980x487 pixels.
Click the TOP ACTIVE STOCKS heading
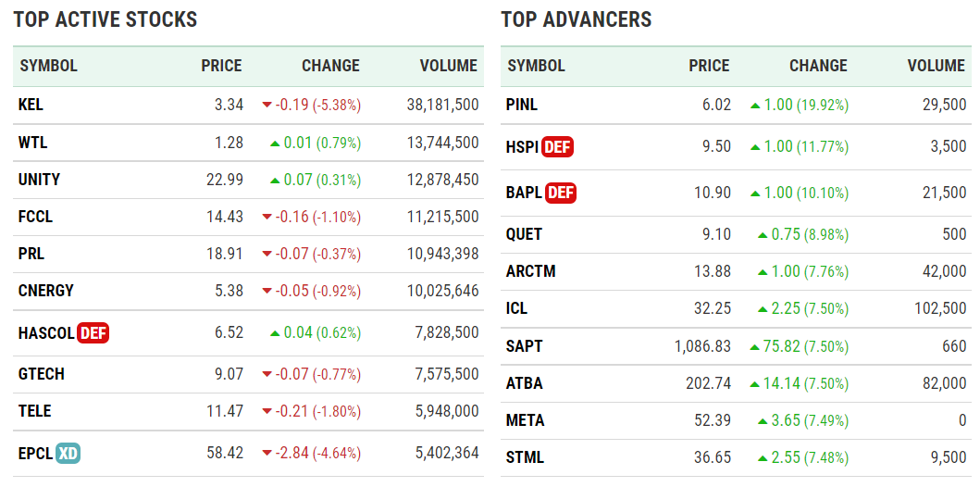tap(105, 19)
